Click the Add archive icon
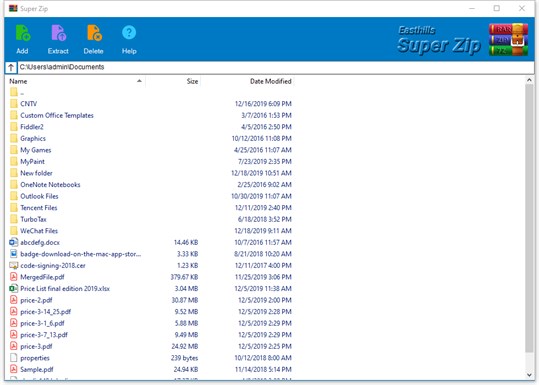Screen dimensions: 539x385 coord(22,33)
